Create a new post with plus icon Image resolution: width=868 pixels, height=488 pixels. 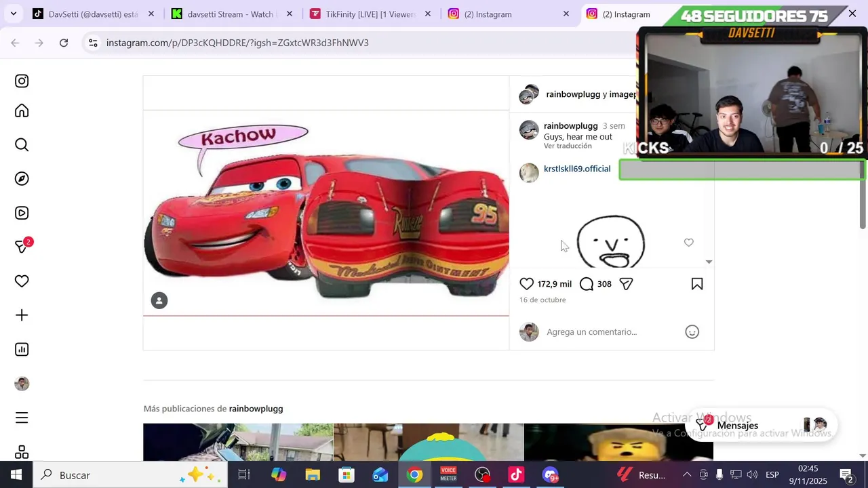click(x=22, y=315)
